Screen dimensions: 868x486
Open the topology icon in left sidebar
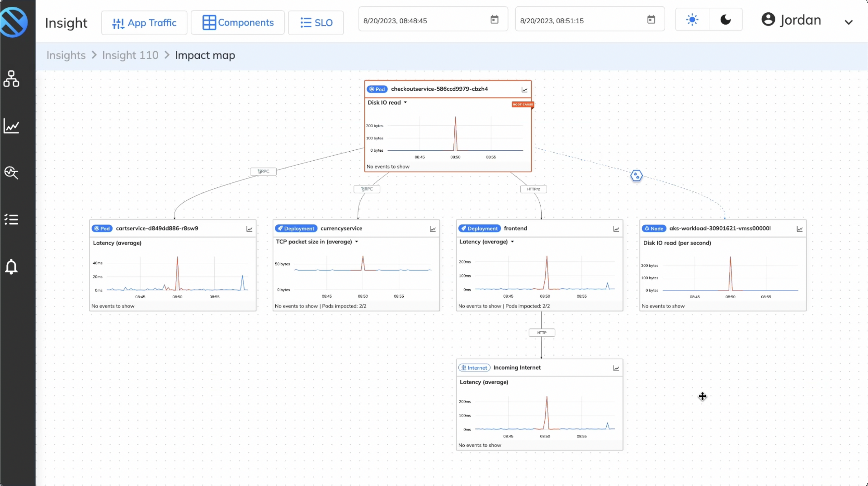pos(12,79)
